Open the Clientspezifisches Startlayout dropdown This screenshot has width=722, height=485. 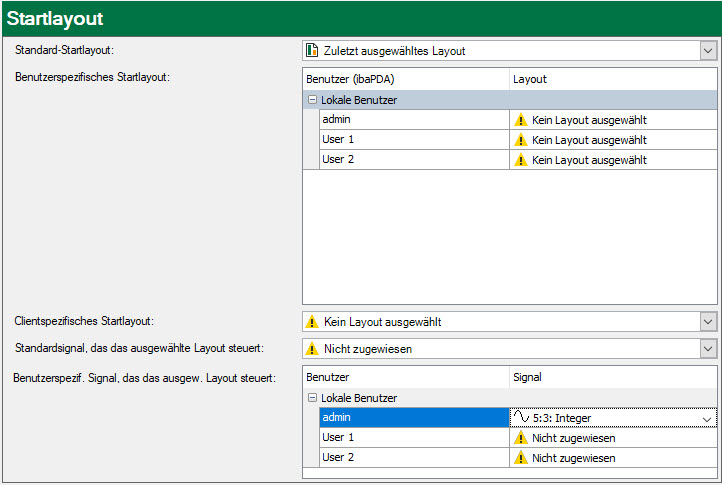708,322
